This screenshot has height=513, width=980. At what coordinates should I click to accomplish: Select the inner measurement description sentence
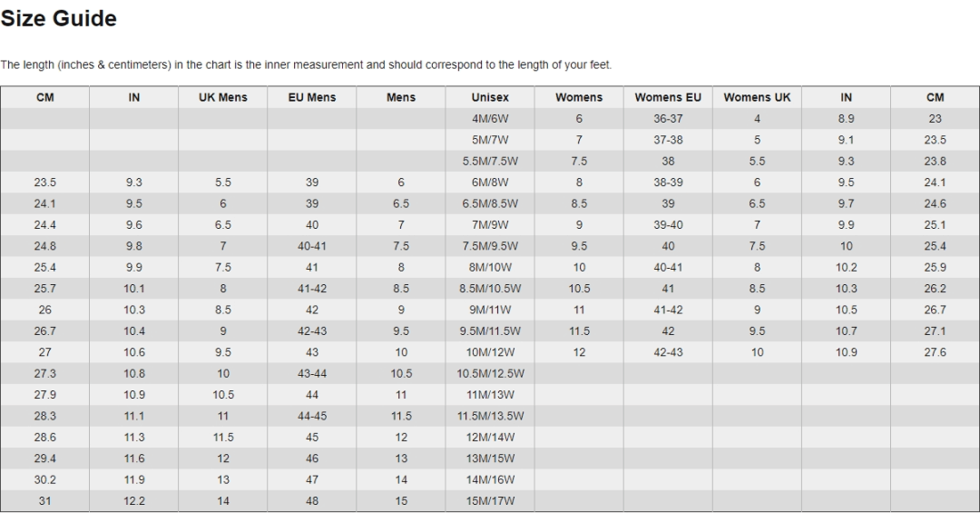pyautogui.click(x=306, y=65)
